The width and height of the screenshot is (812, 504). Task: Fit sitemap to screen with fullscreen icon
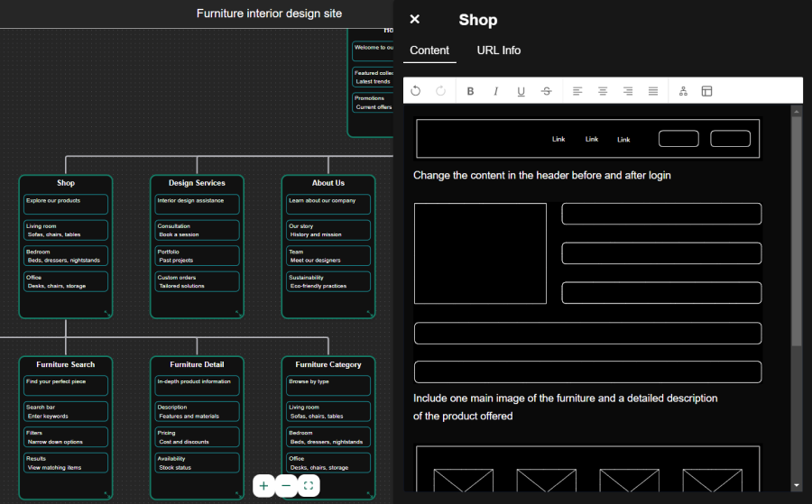pos(309,485)
